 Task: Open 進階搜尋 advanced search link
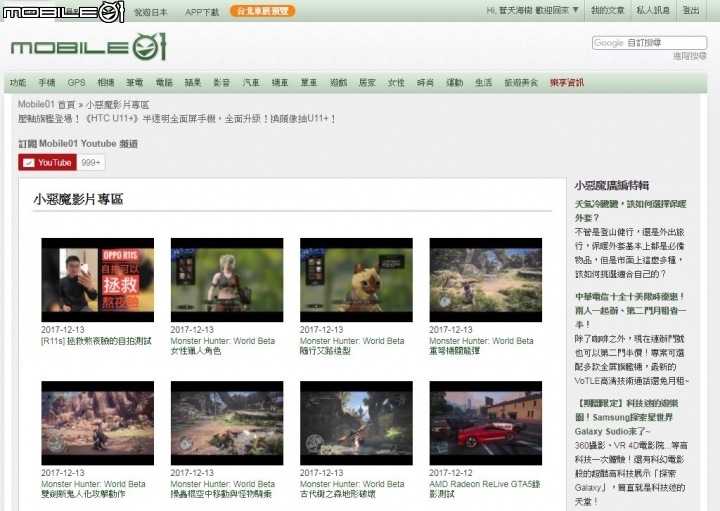pyautogui.click(x=690, y=56)
